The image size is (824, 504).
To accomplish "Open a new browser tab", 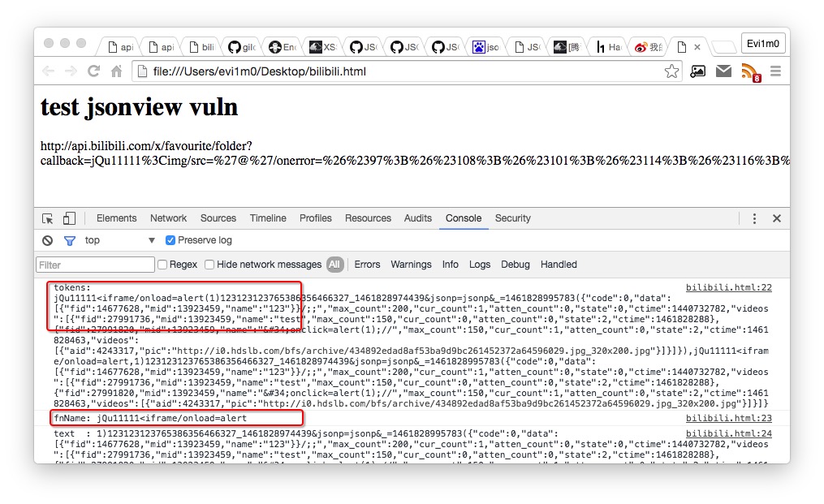I will pyautogui.click(x=723, y=47).
